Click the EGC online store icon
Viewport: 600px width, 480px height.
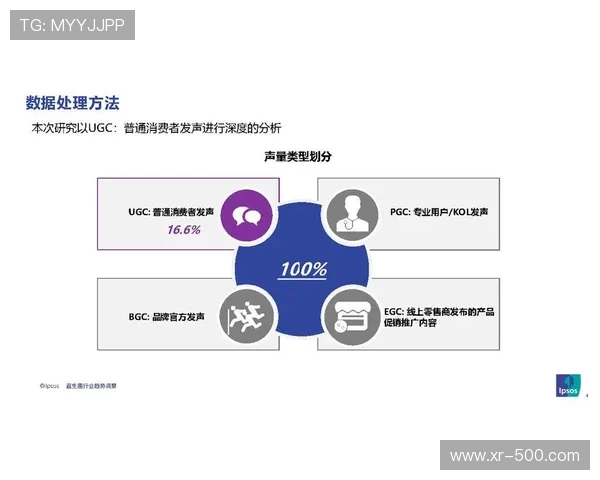click(352, 317)
